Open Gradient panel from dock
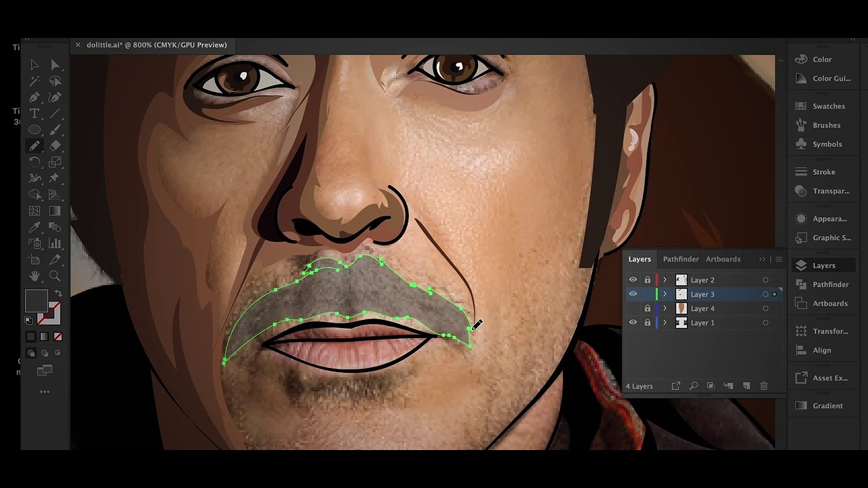 823,405
